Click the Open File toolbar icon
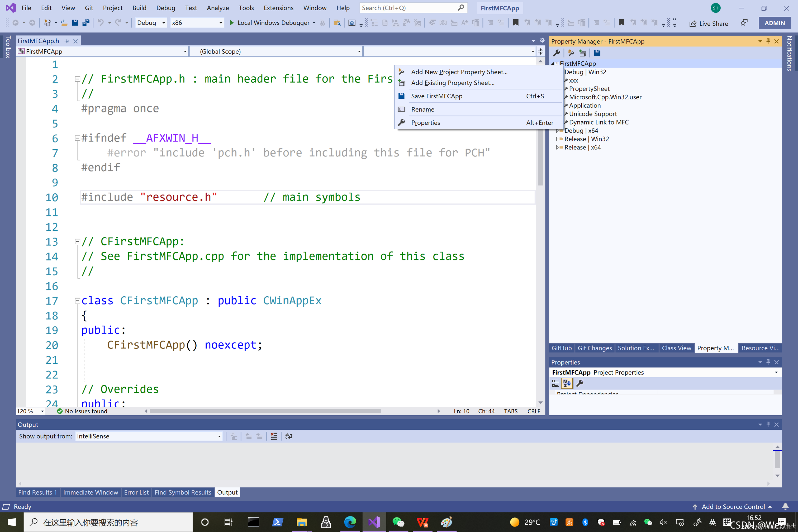798x532 pixels. point(64,23)
